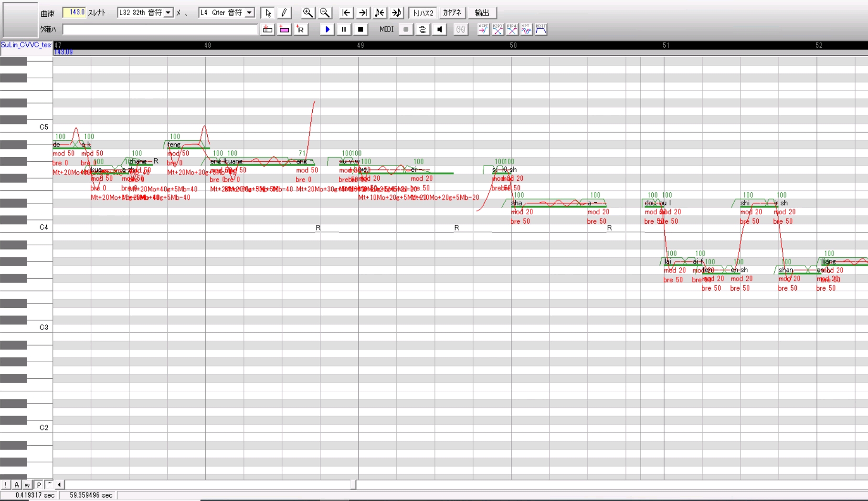Click the MIDI label in toolbar

click(x=386, y=30)
